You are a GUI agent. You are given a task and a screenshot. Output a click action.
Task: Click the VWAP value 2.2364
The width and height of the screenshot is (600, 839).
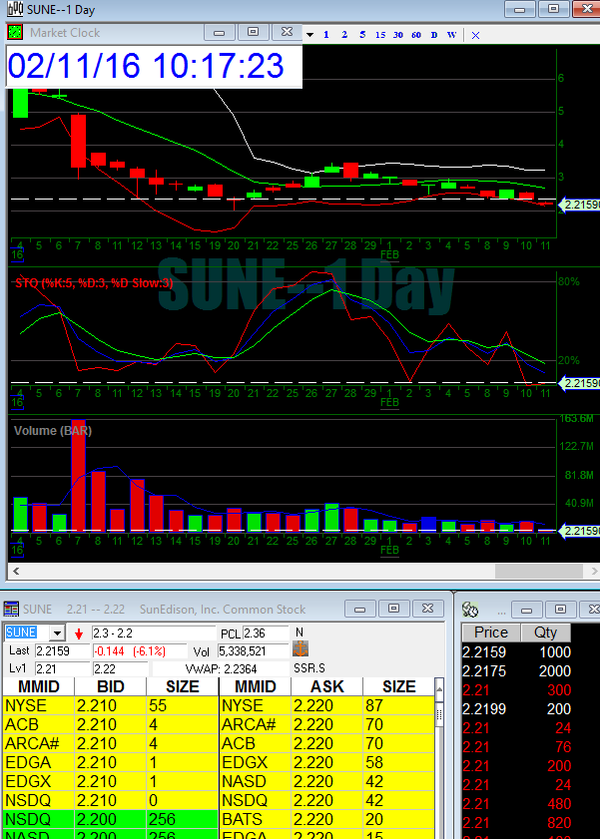[240, 669]
